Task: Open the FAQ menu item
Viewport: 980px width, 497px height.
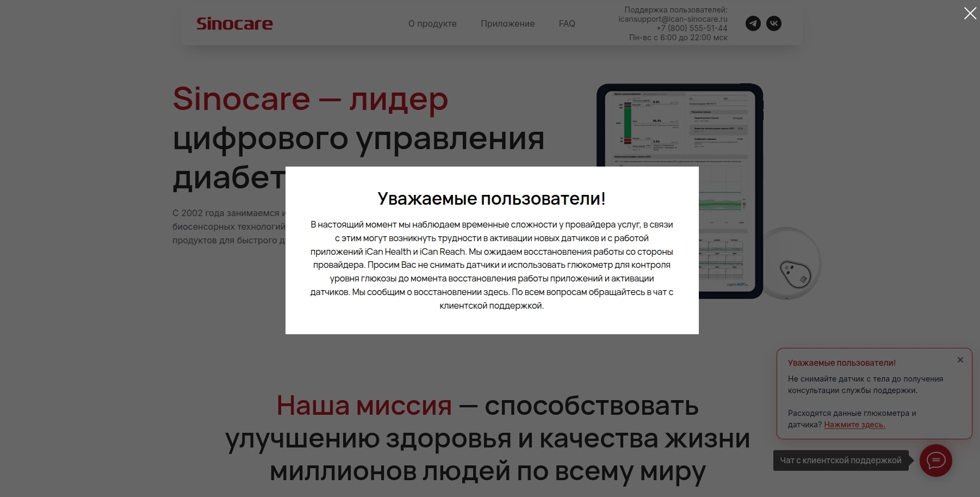Action: click(x=567, y=23)
